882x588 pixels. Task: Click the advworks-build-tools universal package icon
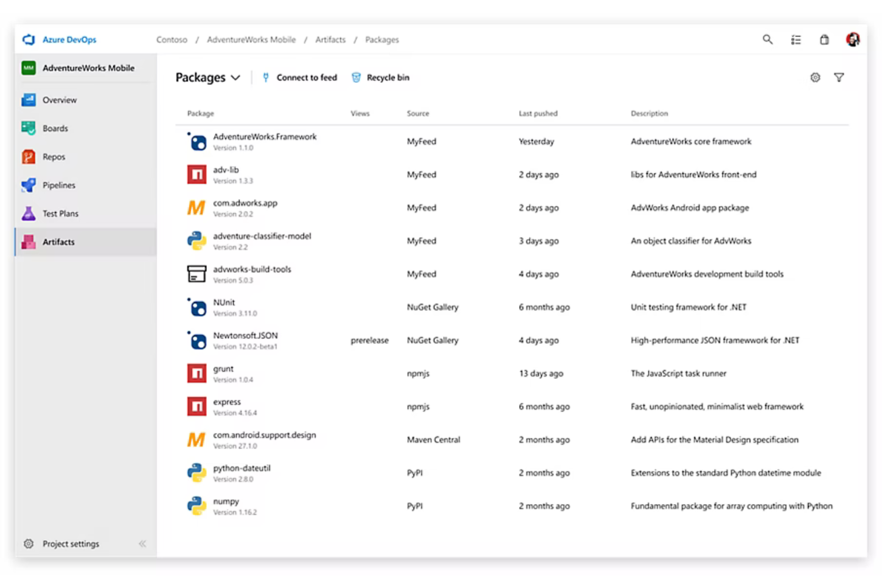pos(197,274)
